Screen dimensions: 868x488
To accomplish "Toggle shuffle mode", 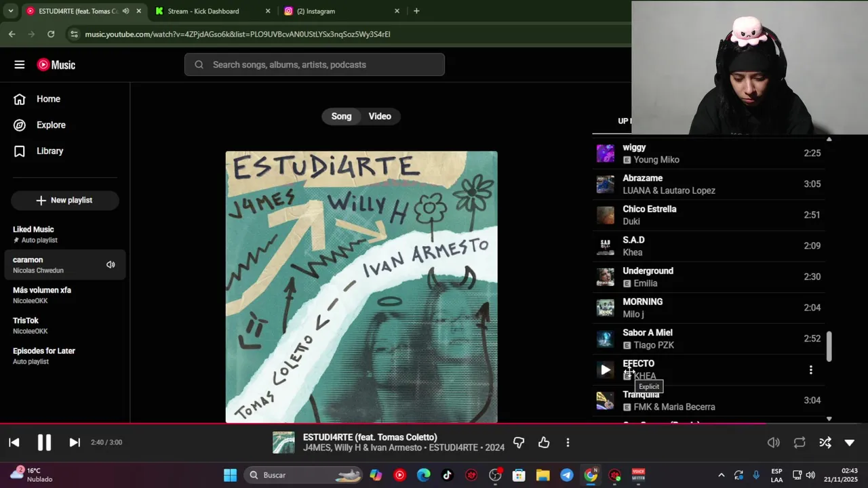I will (825, 443).
